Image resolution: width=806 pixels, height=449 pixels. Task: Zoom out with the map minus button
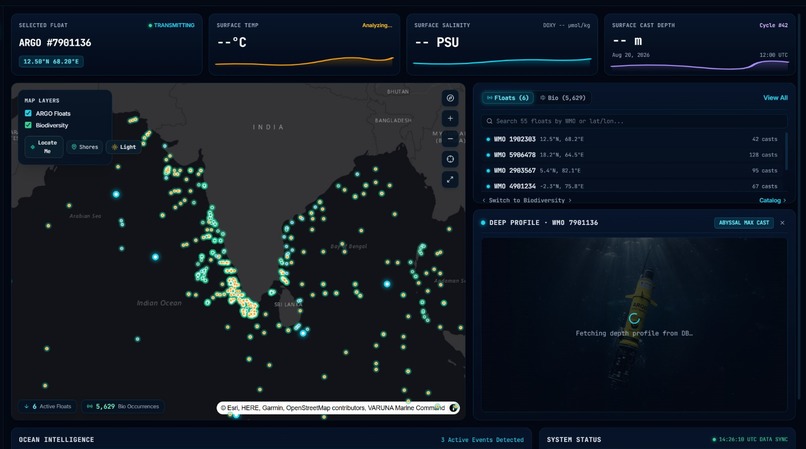click(x=450, y=139)
